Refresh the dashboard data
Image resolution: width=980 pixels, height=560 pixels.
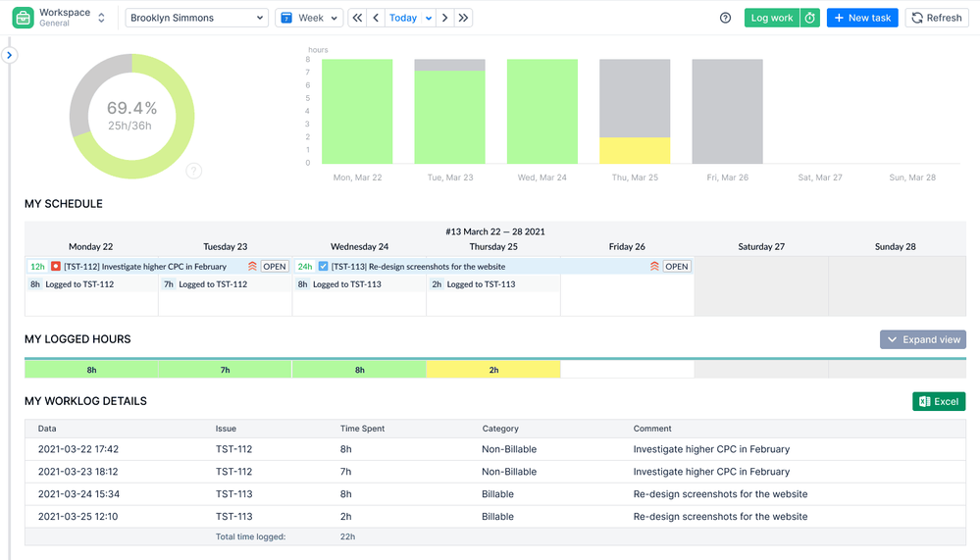click(x=936, y=18)
